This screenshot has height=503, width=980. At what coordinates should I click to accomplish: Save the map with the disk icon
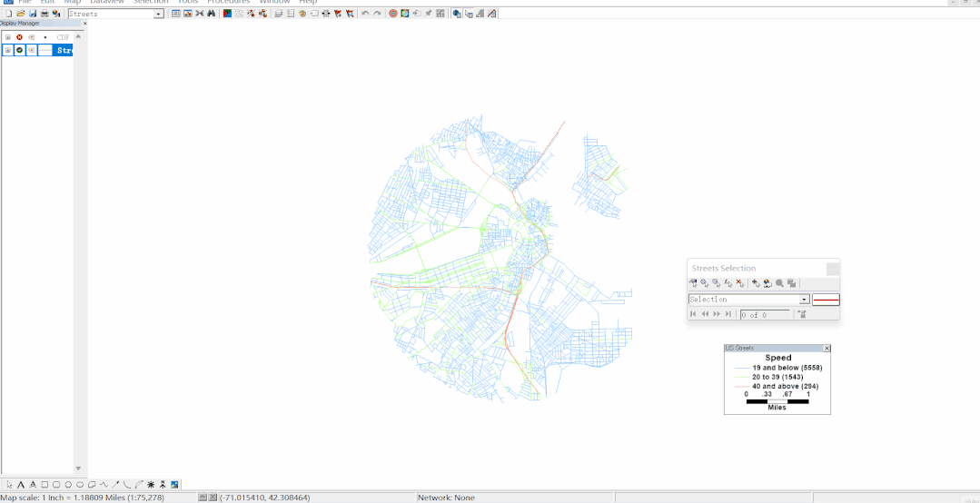pyautogui.click(x=33, y=13)
